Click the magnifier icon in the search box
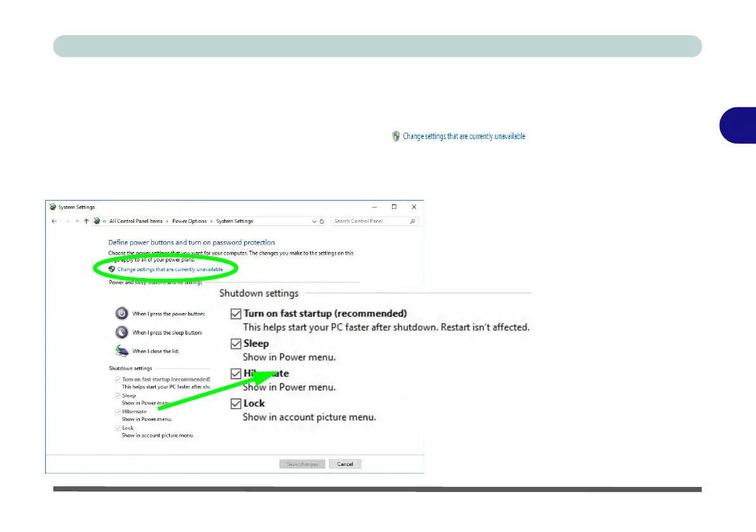This screenshot has height=532, width=756. click(x=413, y=222)
